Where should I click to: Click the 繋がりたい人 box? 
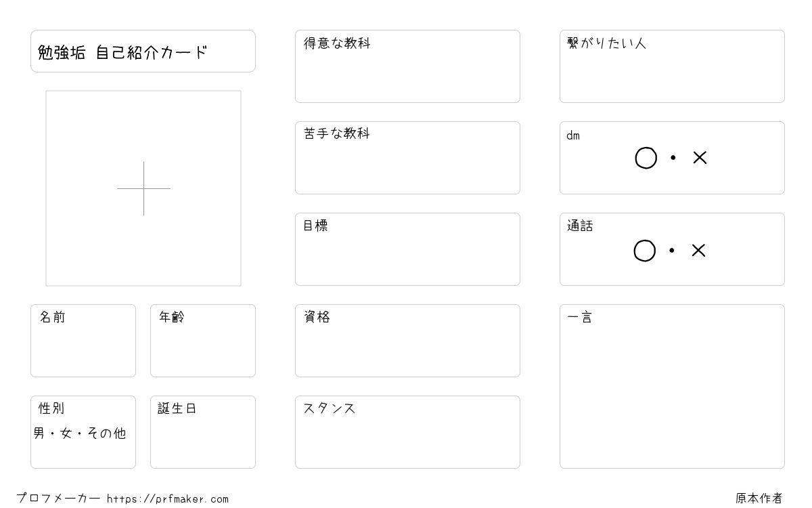(672, 66)
